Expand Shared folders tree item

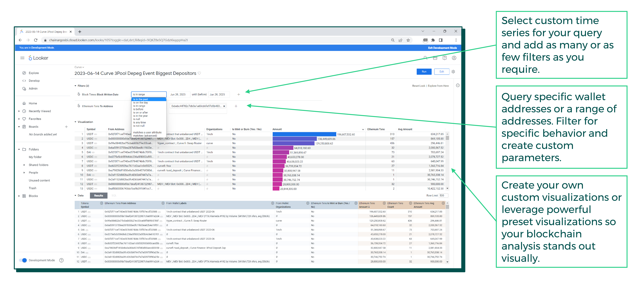coord(24,165)
